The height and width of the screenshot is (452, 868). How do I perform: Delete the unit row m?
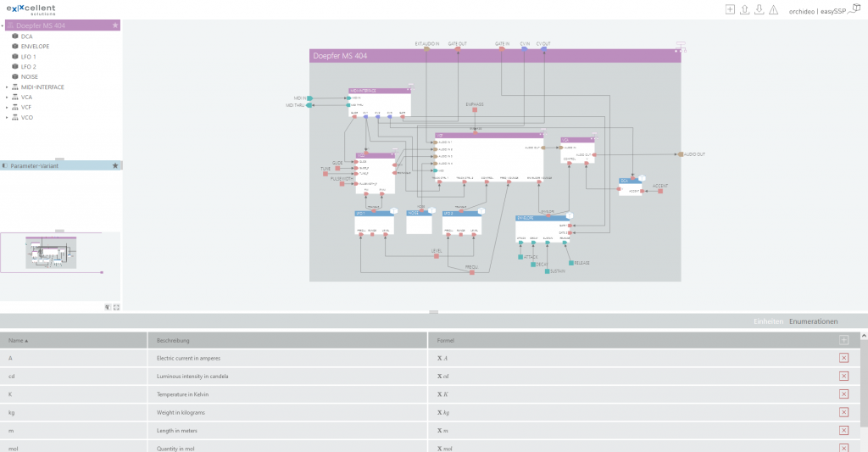point(843,431)
